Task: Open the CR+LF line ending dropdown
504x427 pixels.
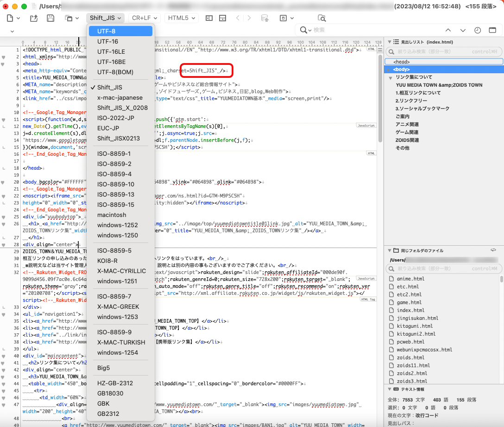Action: click(x=145, y=18)
